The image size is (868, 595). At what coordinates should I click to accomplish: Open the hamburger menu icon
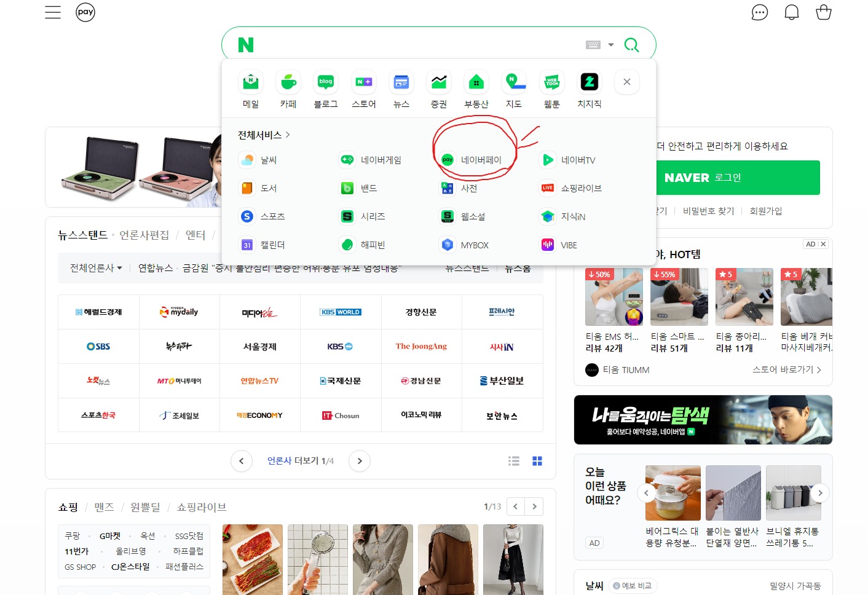coord(53,12)
